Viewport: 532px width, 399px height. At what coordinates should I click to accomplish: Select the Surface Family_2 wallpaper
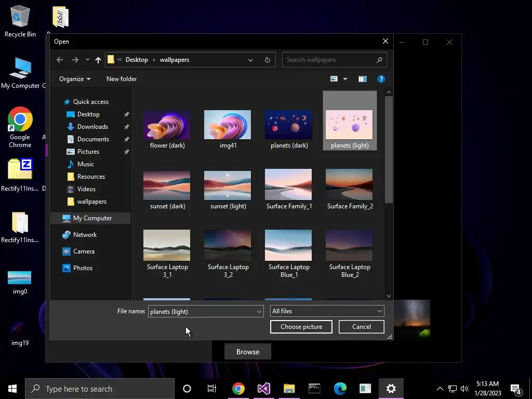(350, 189)
